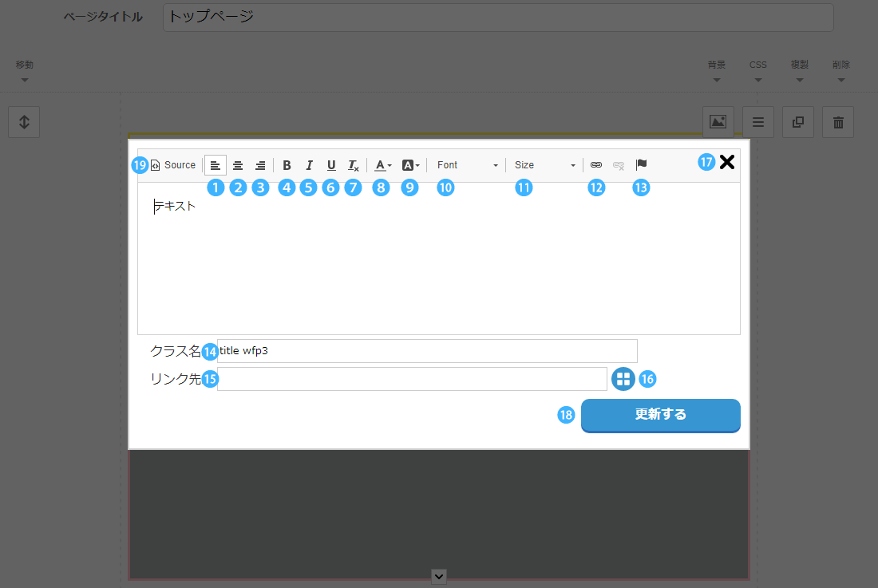Toggle italic formatting
This screenshot has height=588, width=878.
pyautogui.click(x=309, y=165)
